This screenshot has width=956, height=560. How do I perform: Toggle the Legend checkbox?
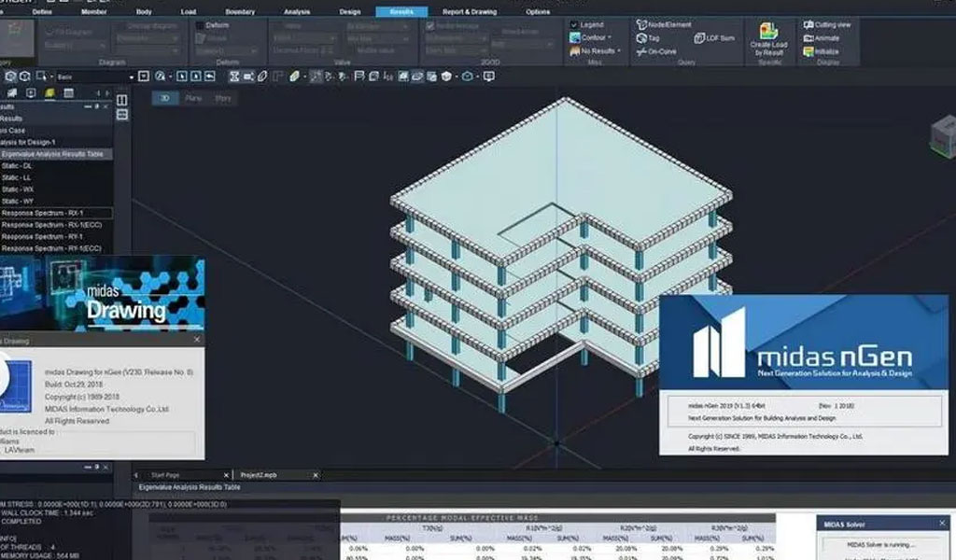tap(573, 25)
